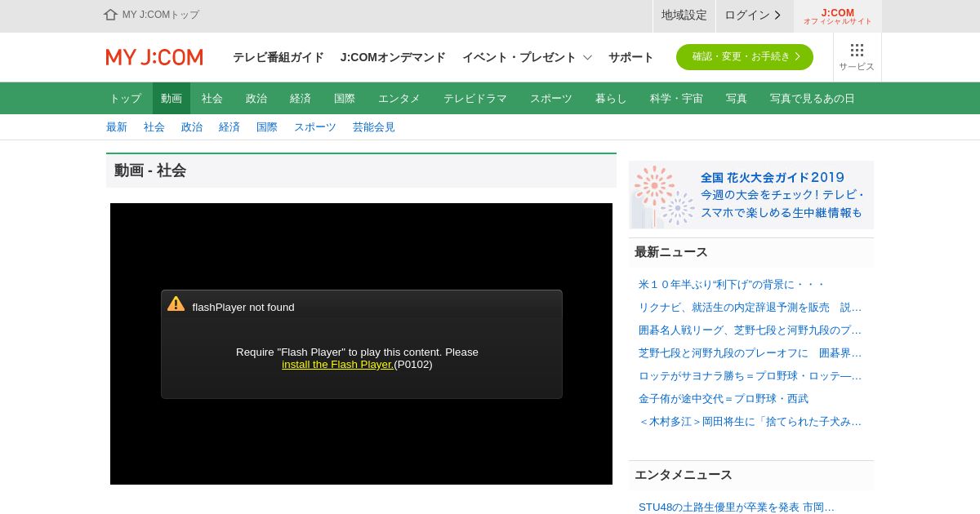Select the 写真で見るあの日 tab
980x514 pixels.
813,99
